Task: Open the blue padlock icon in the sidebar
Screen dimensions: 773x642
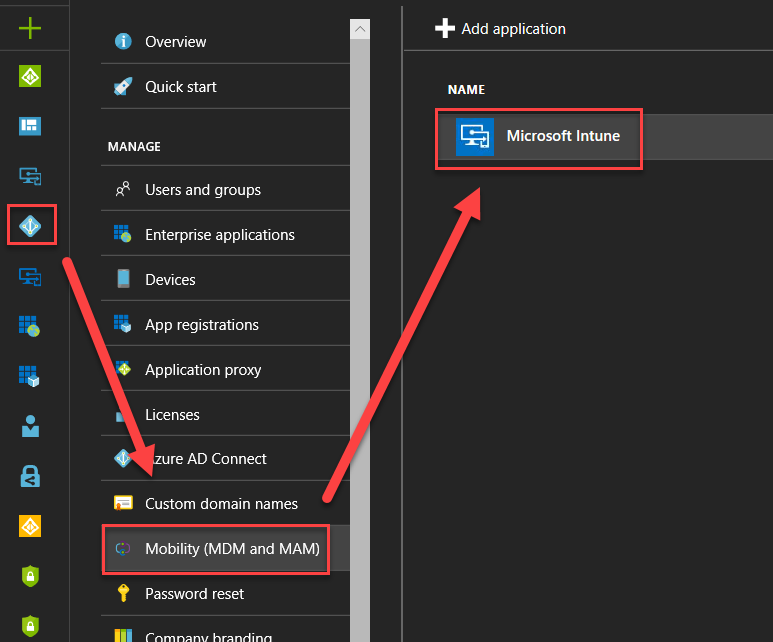Action: click(30, 476)
